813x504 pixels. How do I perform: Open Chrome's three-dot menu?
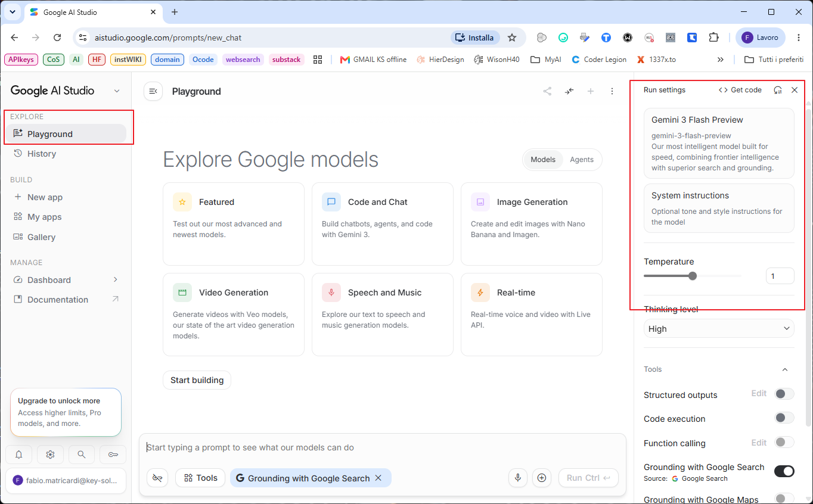pos(799,38)
